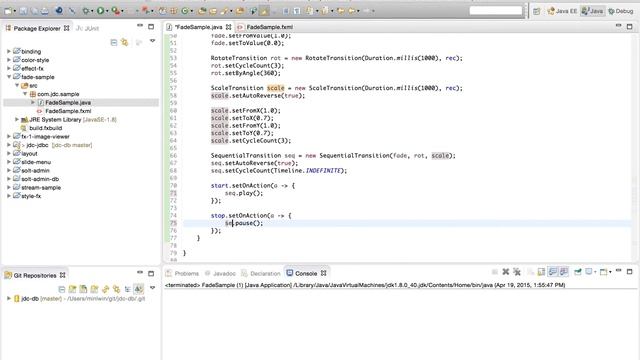The image size is (640, 360).
Task: Click Create new Git repository icon
Action: 95,289
